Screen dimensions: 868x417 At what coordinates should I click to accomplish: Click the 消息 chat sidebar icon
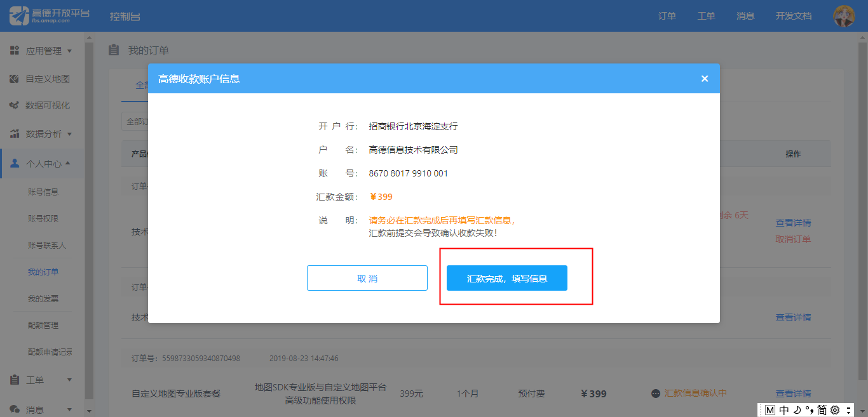click(15, 409)
